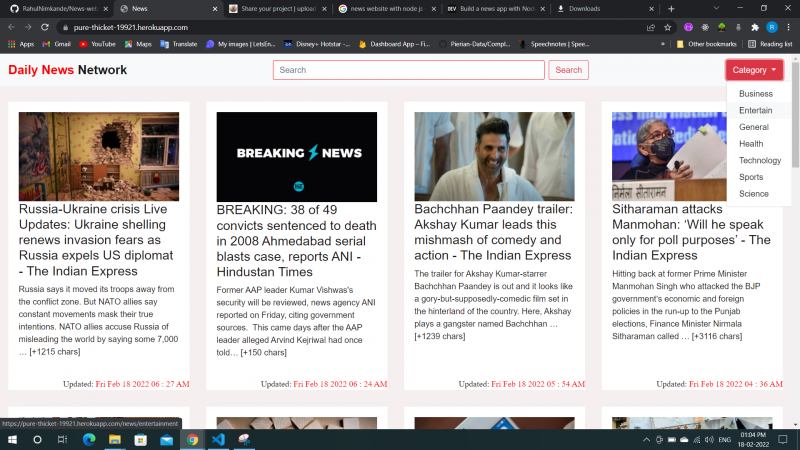Bookmark this page with the star icon
Viewport: 800px width, 450px height.
pos(667,28)
